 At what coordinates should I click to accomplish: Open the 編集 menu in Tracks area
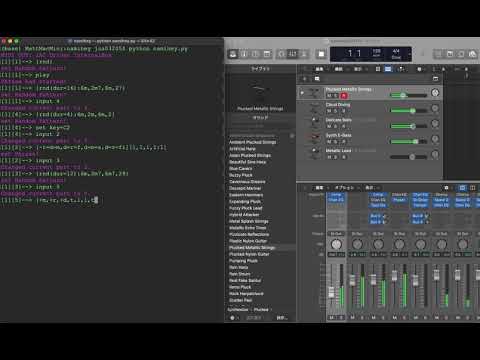319,69
